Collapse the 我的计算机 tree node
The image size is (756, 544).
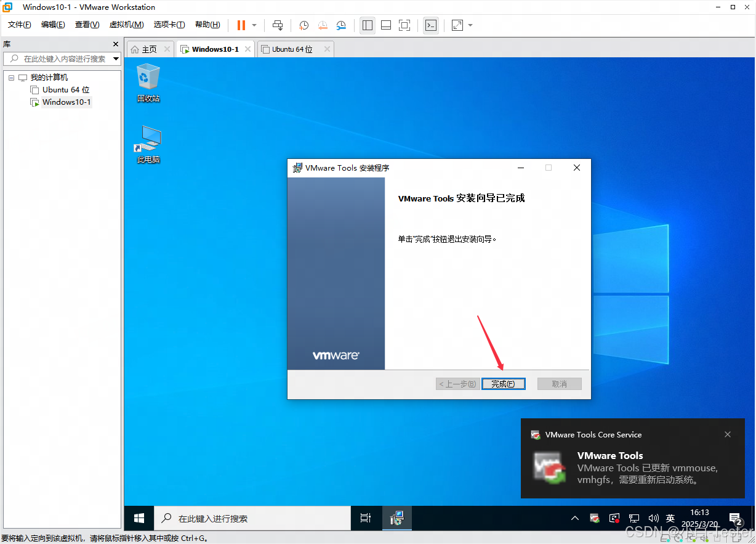pyautogui.click(x=11, y=78)
